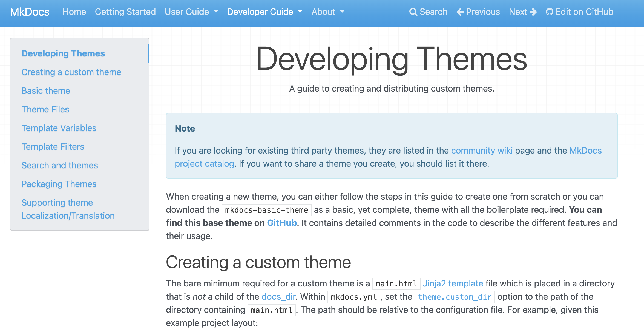Open the Jinja2 template link
644x335 pixels.
pos(453,283)
